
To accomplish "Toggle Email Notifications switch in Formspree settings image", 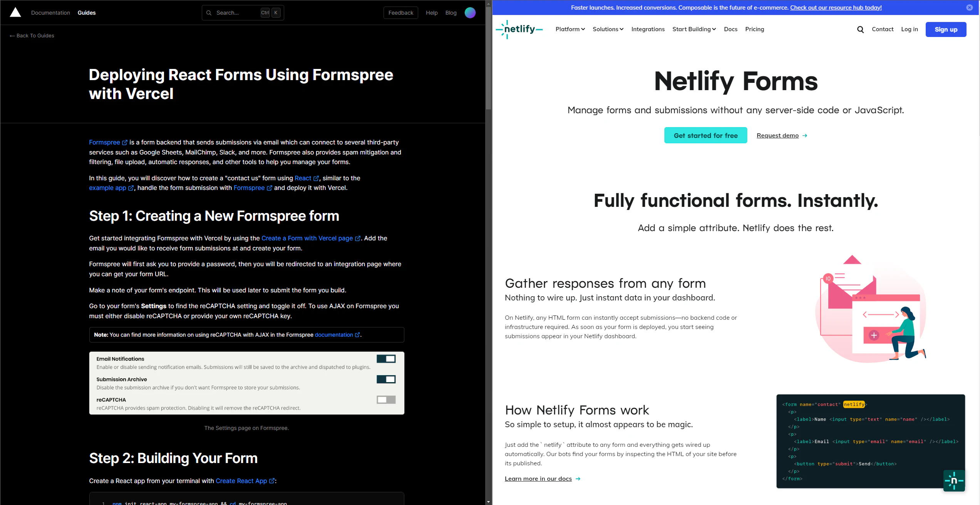I will [x=386, y=359].
